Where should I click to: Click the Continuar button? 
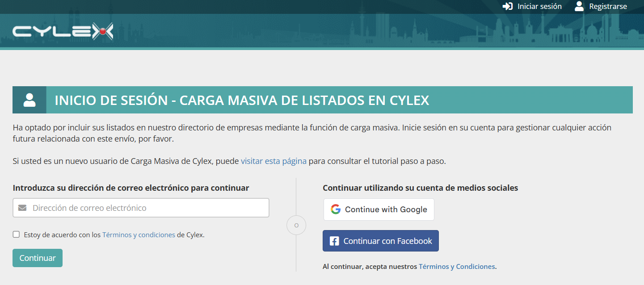coord(38,258)
